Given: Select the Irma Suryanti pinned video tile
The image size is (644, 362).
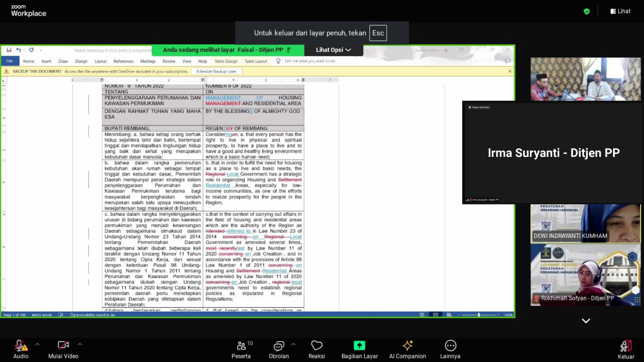Looking at the screenshot, I should coord(553,153).
